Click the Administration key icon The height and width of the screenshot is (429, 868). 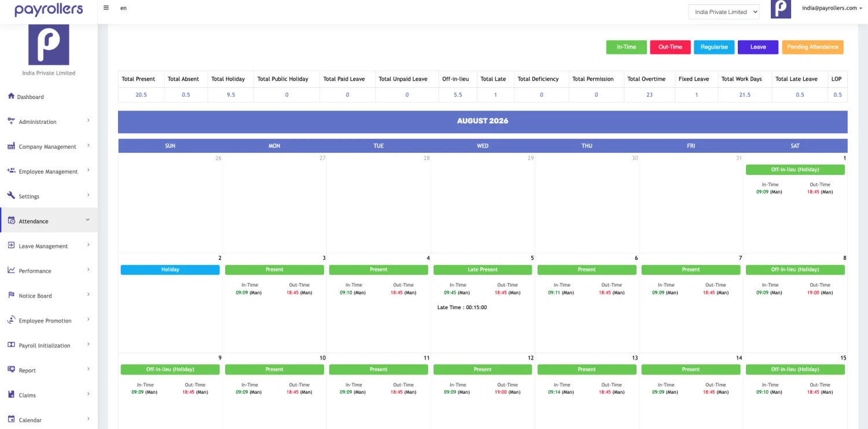[11, 121]
